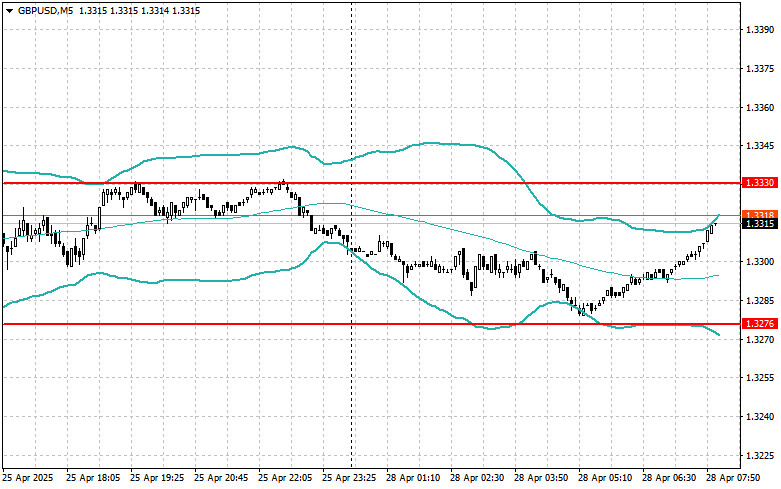Click the 28 Apr 05:10 time label
This screenshot has height=489, width=781.
pos(605,478)
